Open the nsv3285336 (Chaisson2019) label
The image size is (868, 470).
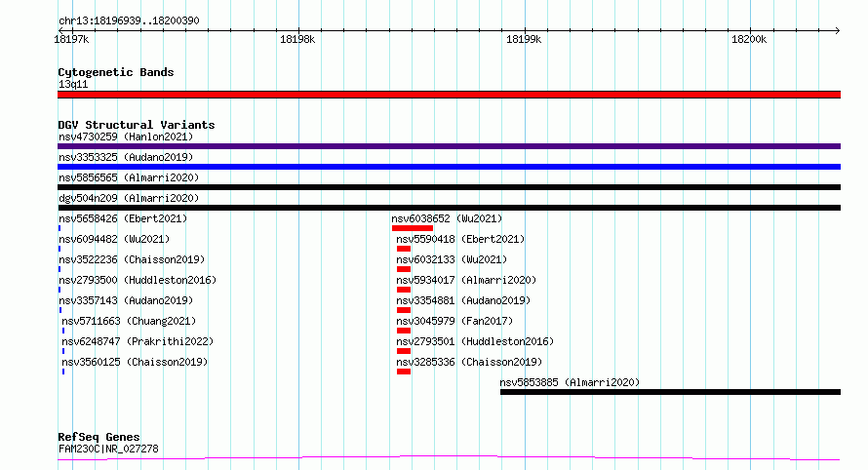click(469, 362)
